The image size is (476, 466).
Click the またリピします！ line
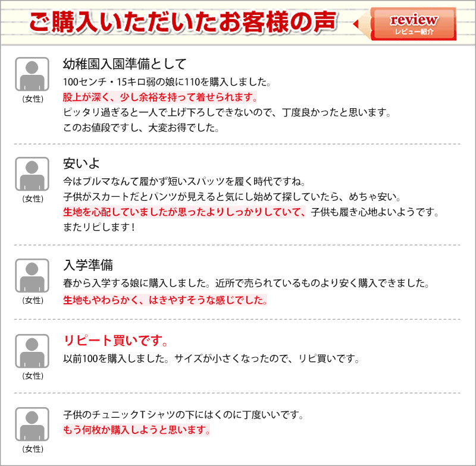tap(99, 227)
